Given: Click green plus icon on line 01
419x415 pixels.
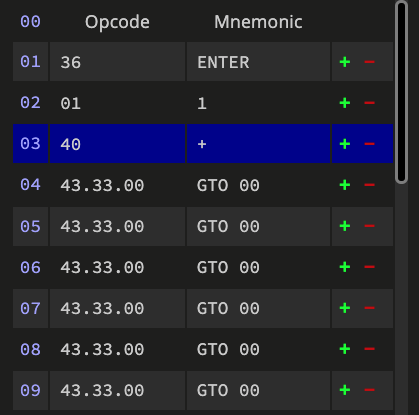Looking at the screenshot, I should 345,62.
